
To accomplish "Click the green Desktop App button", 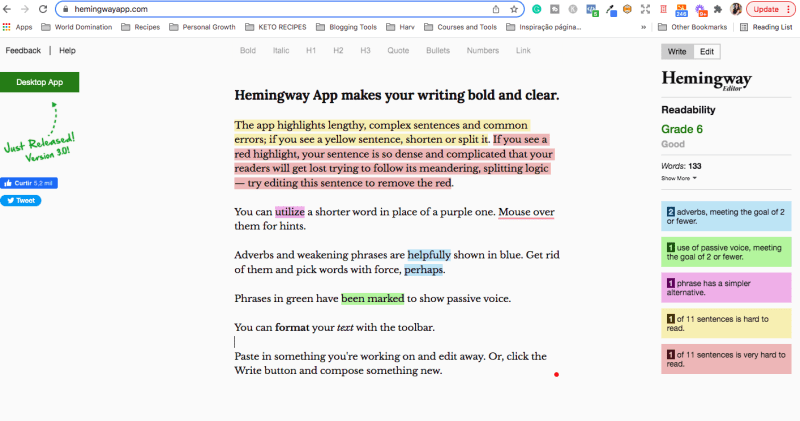I will [x=40, y=82].
